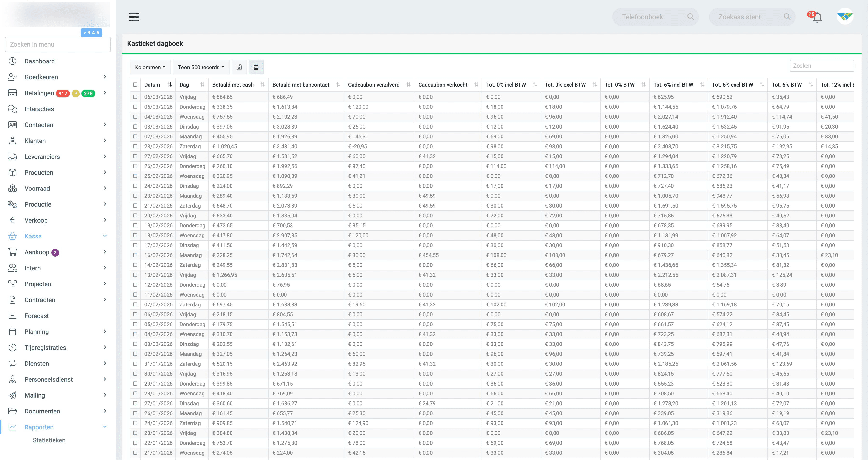868x460 pixels.
Task: Click the Dashboard gauge icon
Action: tap(13, 61)
